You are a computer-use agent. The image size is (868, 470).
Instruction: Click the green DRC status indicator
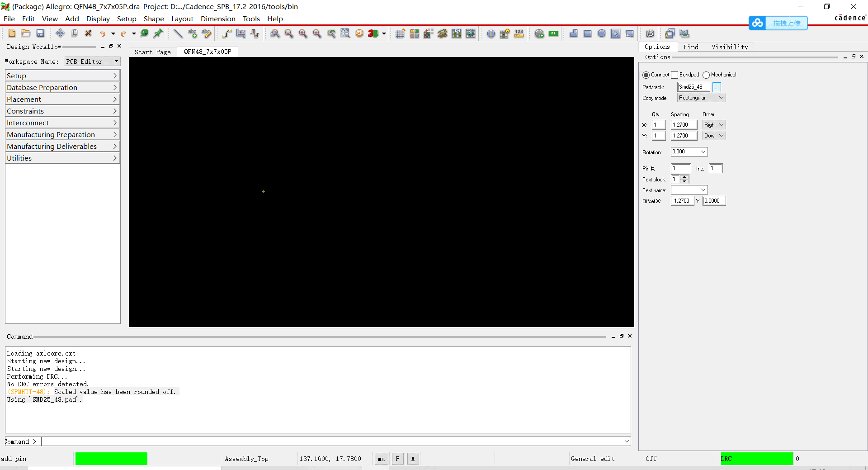[757, 459]
